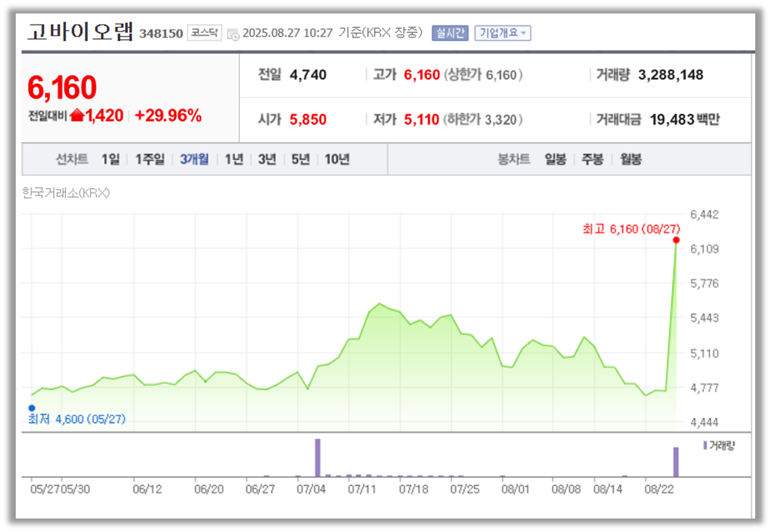Click the 07/11 x-axis date label
The image size is (771, 532).
362,489
